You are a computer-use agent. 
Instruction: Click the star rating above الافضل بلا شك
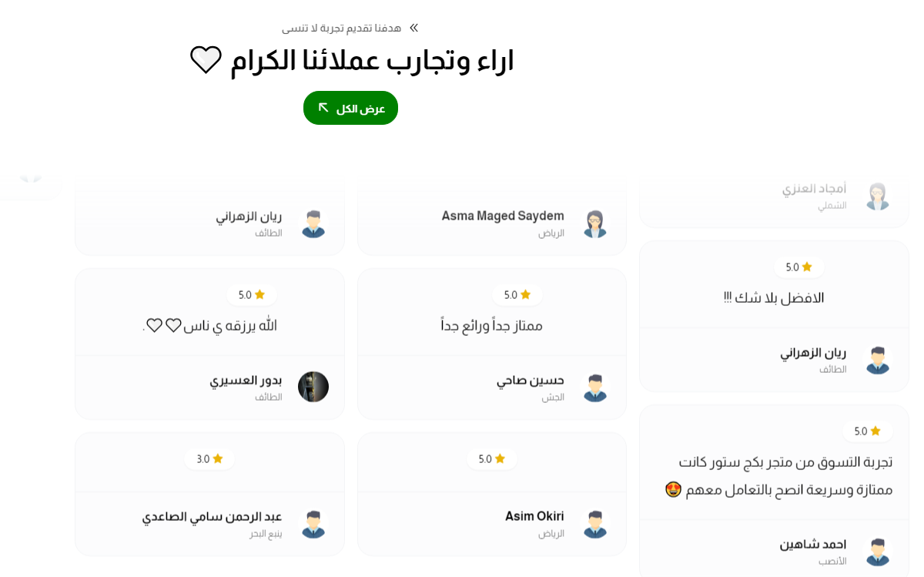click(x=798, y=267)
